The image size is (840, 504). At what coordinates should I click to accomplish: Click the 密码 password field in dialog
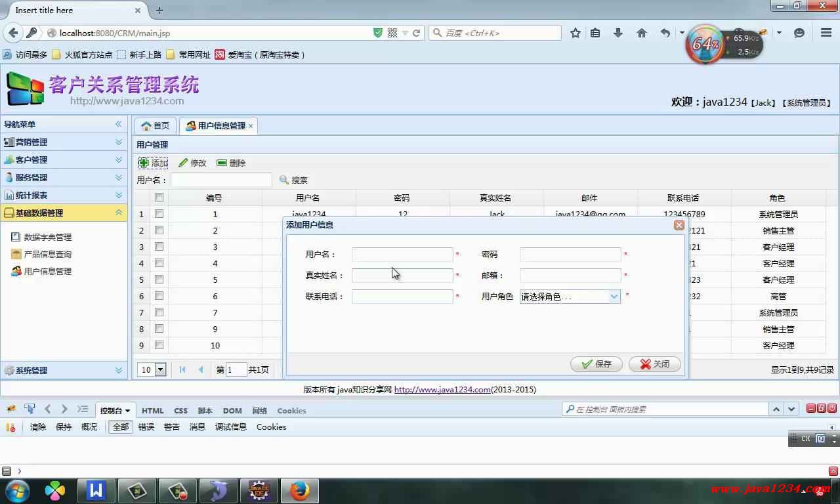pyautogui.click(x=570, y=255)
